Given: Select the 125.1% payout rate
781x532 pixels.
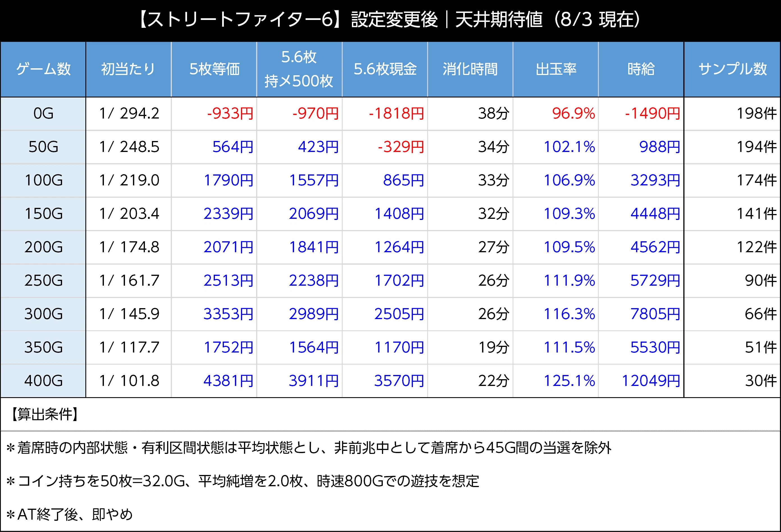Looking at the screenshot, I should (569, 381).
